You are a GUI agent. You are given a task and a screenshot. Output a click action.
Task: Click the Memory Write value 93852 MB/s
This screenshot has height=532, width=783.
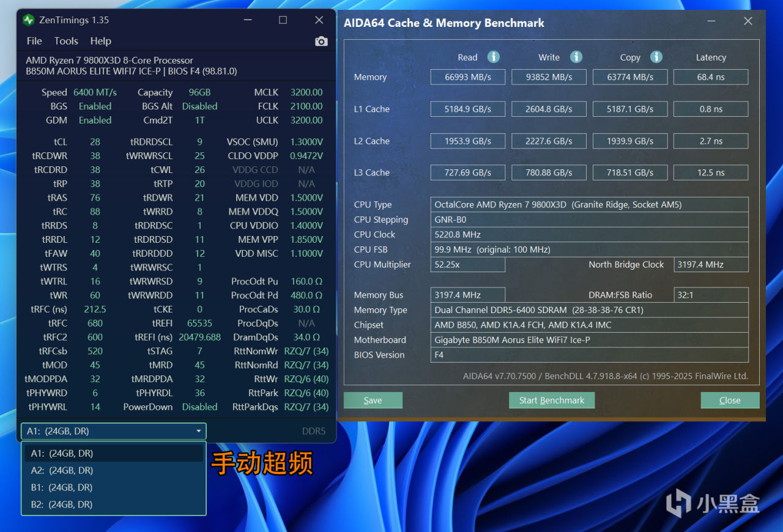[549, 77]
